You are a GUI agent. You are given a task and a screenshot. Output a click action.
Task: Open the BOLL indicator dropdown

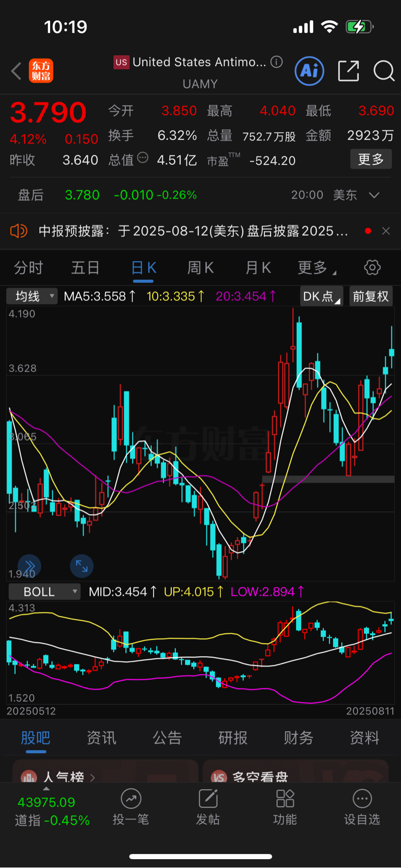[x=44, y=591]
